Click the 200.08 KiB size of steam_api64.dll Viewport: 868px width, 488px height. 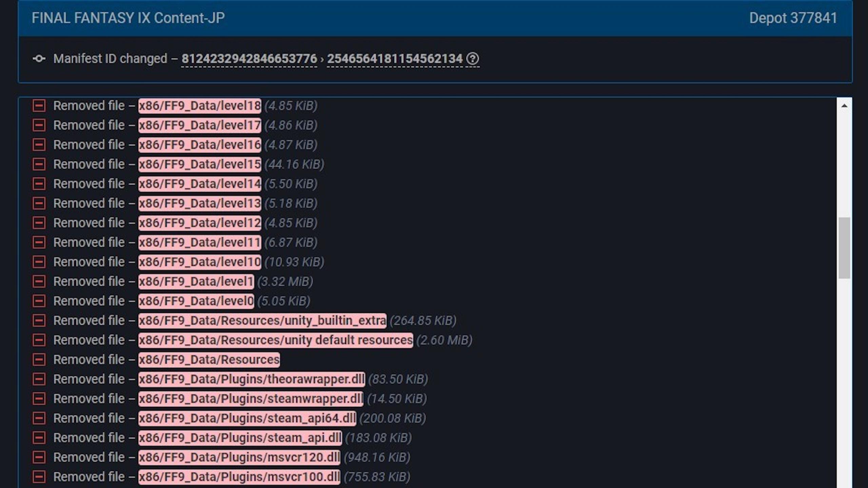pos(393,418)
